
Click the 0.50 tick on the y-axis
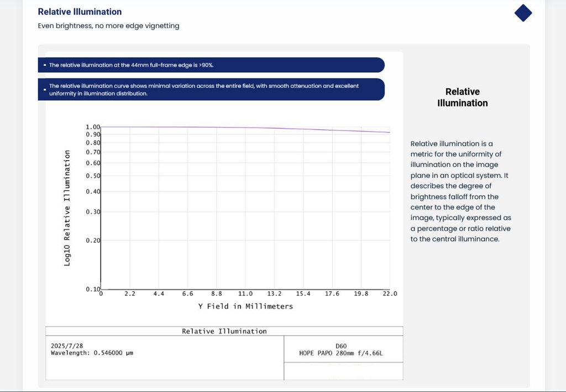coord(93,176)
